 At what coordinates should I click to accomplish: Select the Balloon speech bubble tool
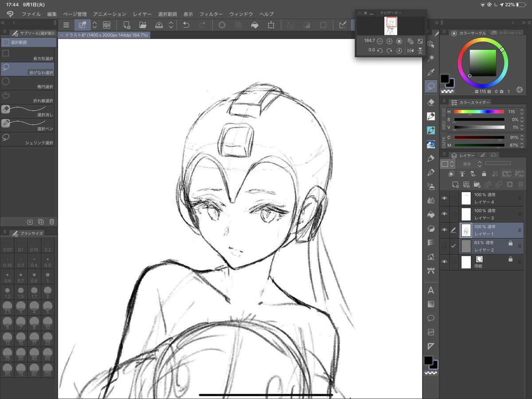(x=430, y=318)
